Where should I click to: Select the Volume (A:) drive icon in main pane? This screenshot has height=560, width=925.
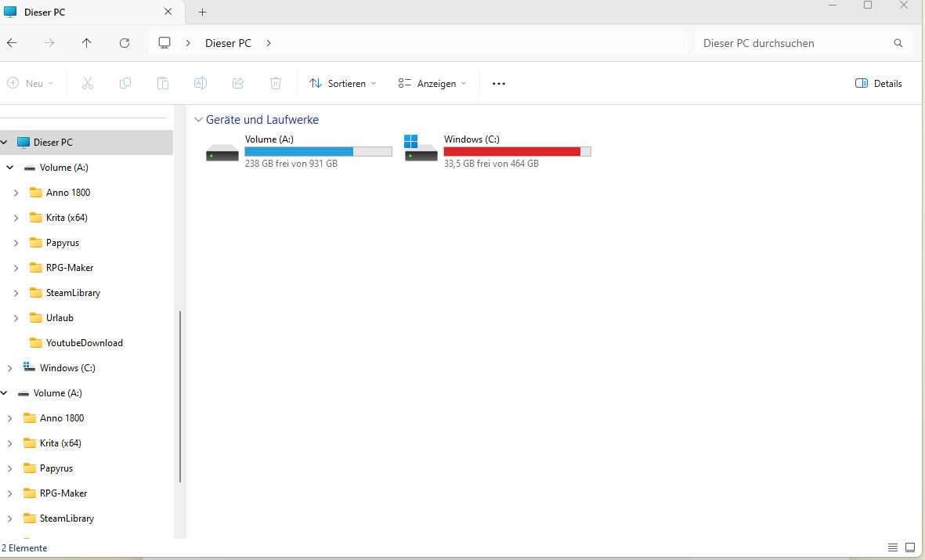pyautogui.click(x=222, y=152)
